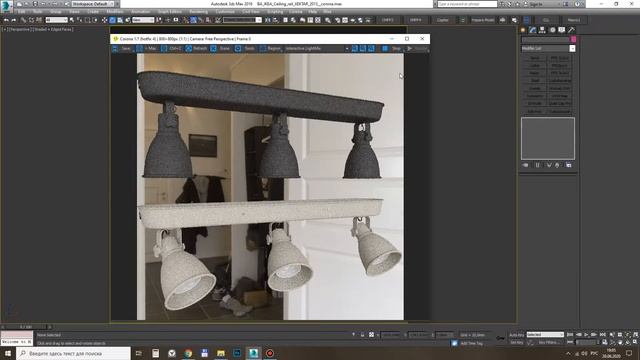The image size is (640, 360).
Task: Open Chrome from the Windows taskbar
Action: click(188, 353)
